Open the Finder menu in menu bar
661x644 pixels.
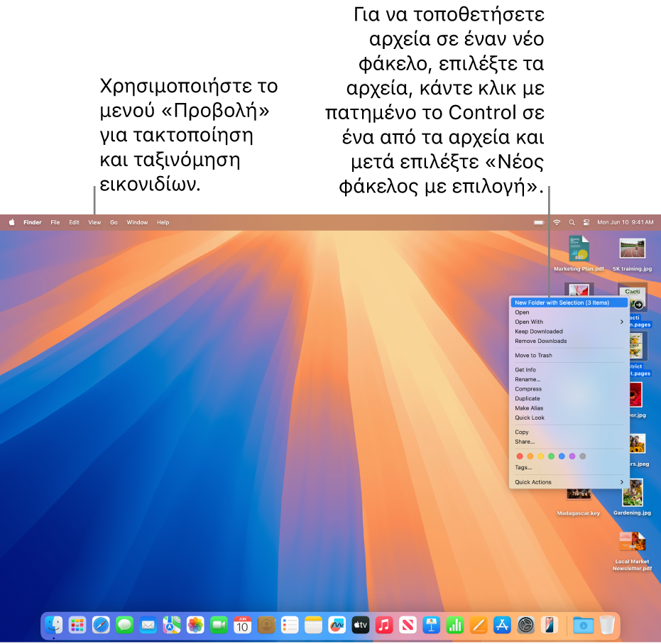coord(33,222)
